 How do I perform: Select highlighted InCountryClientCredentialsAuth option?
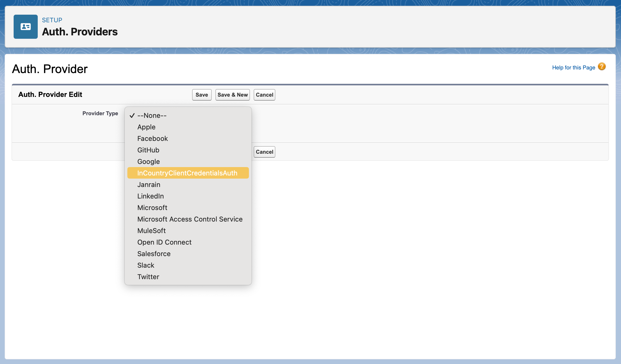pos(187,173)
